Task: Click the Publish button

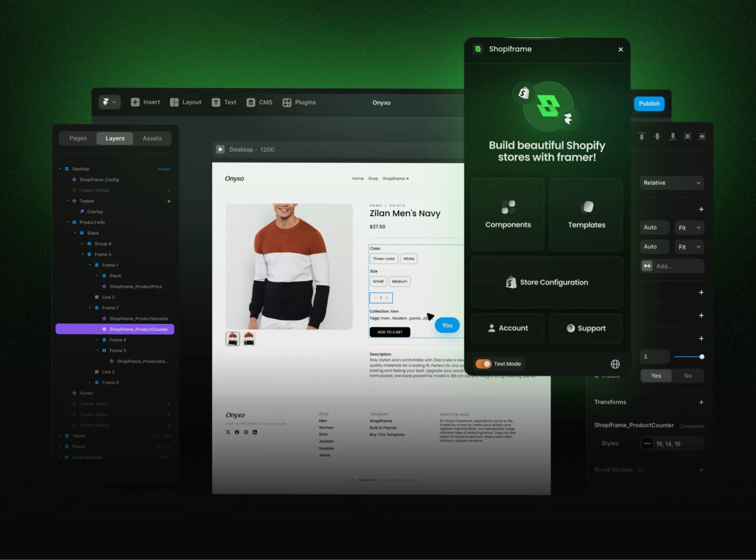Action: (x=649, y=103)
